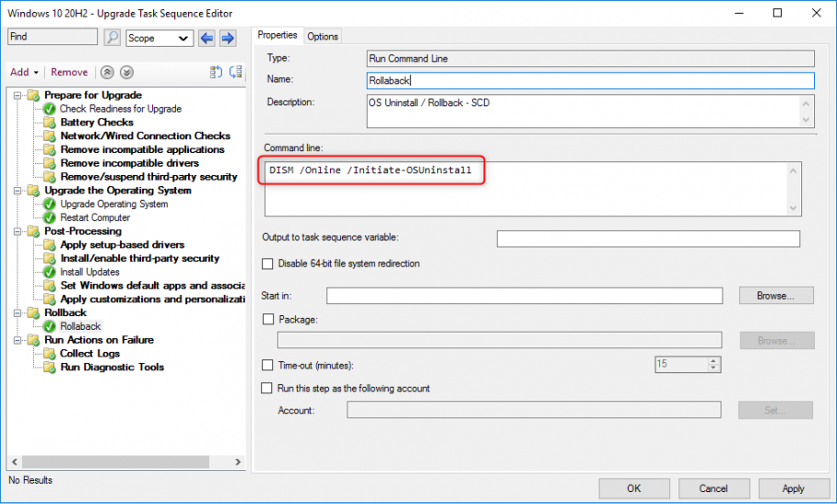Open the Scope dropdown
This screenshot has height=504, width=837.
[x=160, y=38]
